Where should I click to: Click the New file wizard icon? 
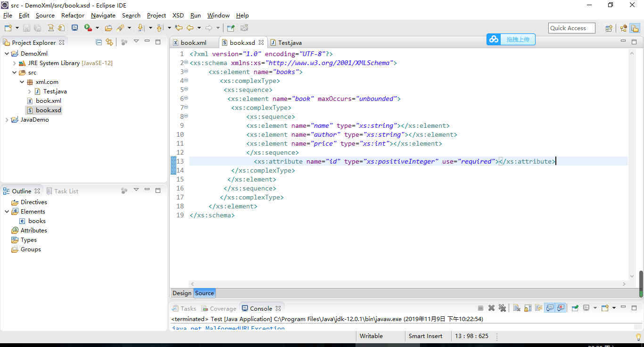[x=8, y=28]
